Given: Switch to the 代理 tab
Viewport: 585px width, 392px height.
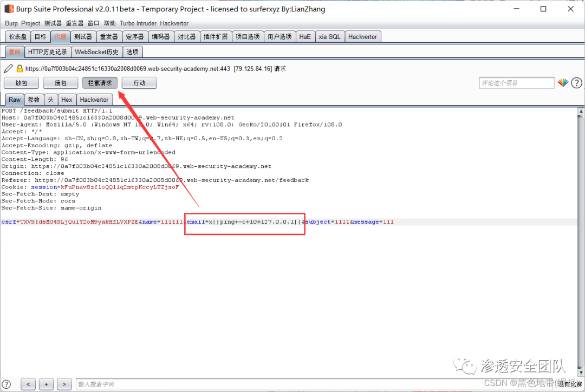Looking at the screenshot, I should 61,37.
